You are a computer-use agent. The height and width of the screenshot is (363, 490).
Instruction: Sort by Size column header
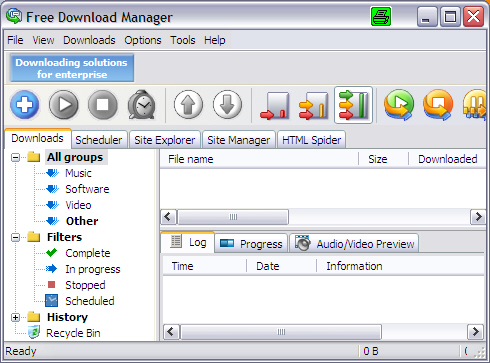click(383, 159)
